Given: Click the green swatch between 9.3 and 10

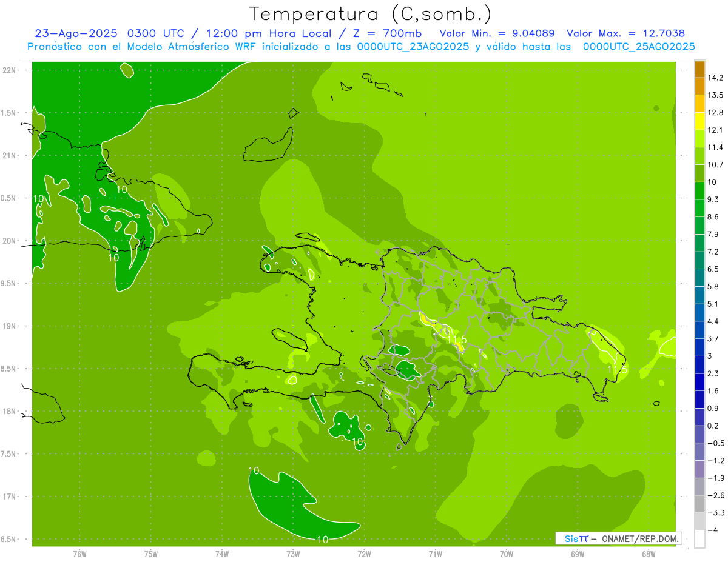Looking at the screenshot, I should (699, 191).
